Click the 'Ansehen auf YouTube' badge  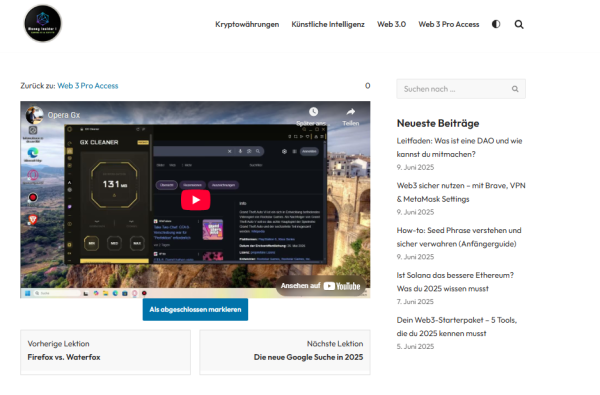coord(321,286)
